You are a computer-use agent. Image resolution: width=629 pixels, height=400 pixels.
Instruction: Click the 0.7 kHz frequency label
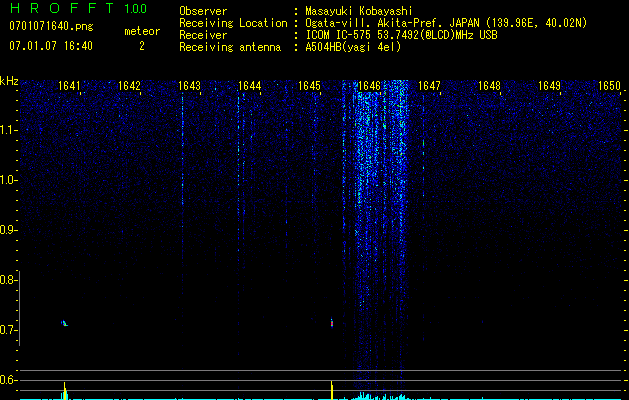tap(8, 330)
